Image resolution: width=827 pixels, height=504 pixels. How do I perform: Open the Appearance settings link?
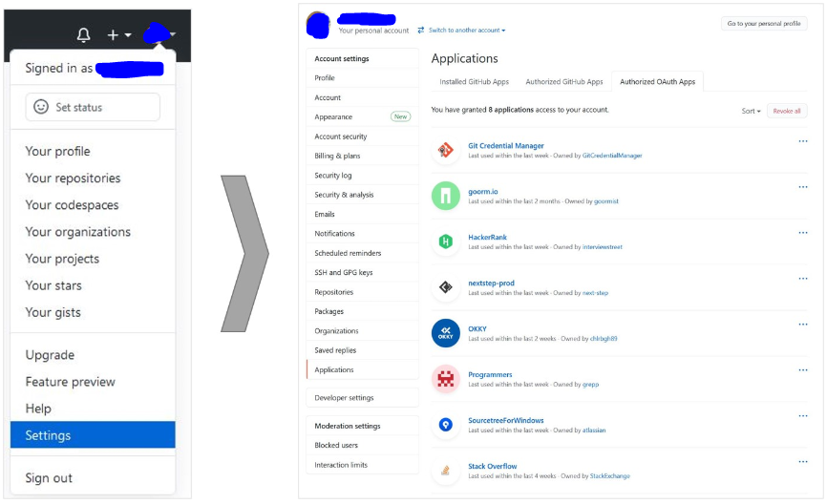pos(362,117)
